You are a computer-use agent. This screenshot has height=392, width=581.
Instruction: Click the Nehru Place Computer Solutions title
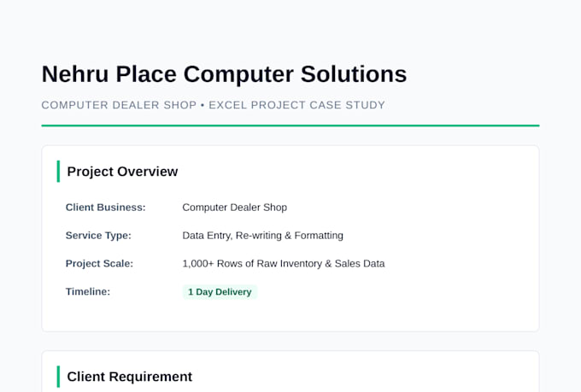[x=224, y=73]
